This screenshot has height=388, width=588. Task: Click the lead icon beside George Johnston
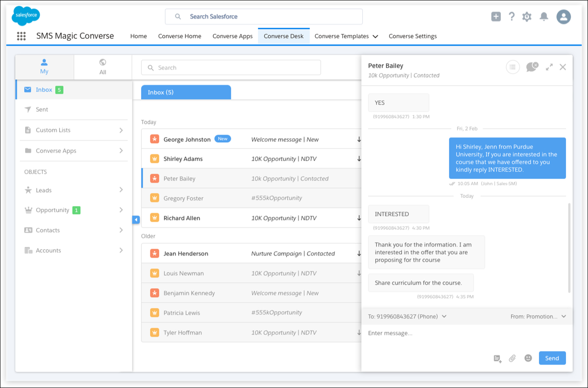154,139
